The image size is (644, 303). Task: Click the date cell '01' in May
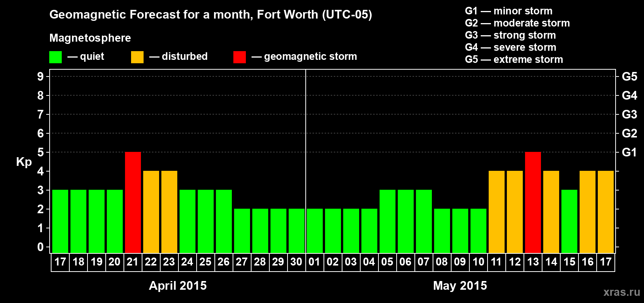tap(315, 262)
